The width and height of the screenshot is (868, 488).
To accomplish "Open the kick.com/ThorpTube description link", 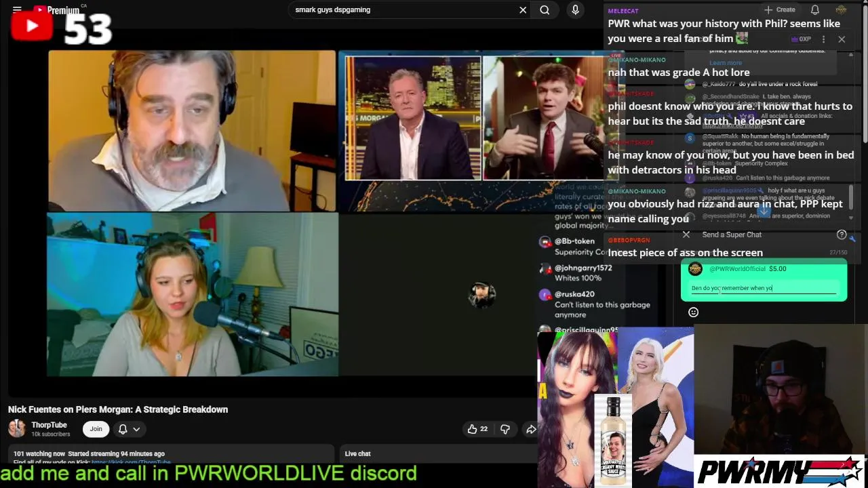I will (131, 462).
